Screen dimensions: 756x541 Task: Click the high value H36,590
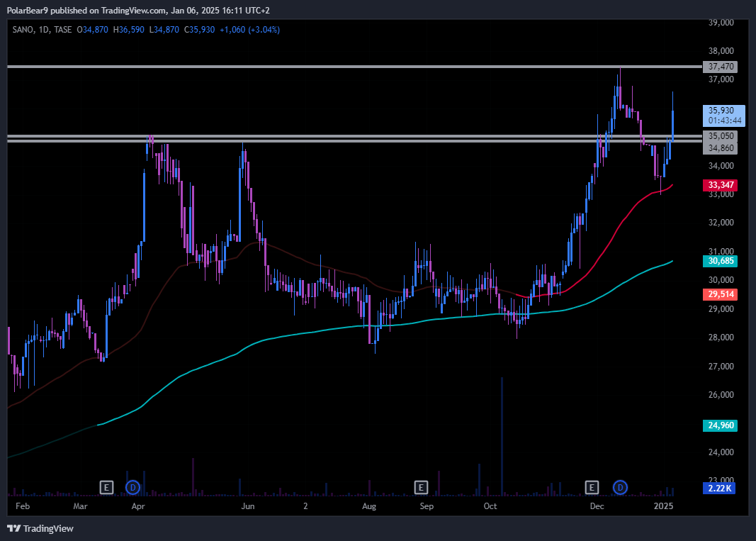click(129, 30)
